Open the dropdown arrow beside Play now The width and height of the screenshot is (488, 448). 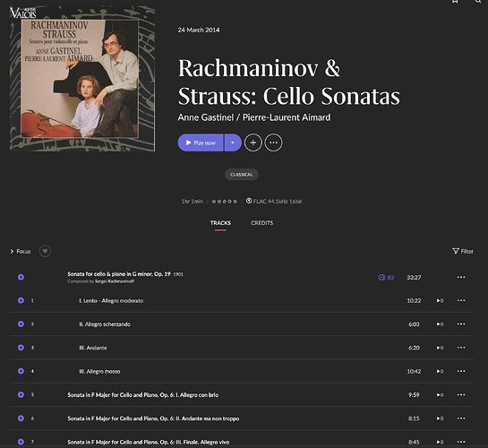pyautogui.click(x=233, y=142)
